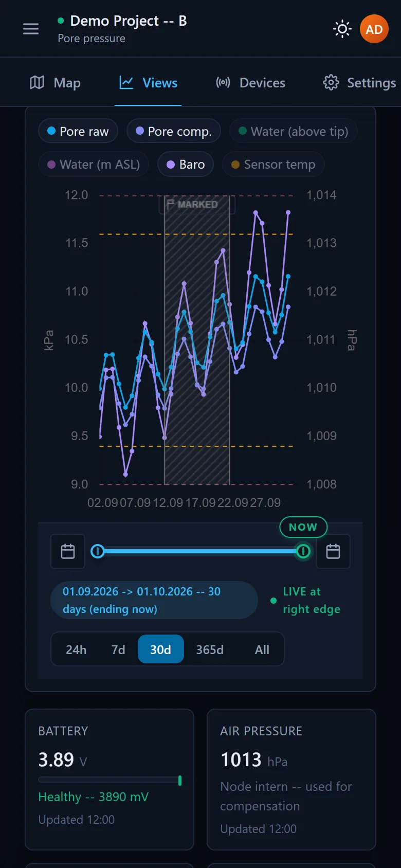Go to the Devices tab
The width and height of the screenshot is (401, 868).
coord(251,83)
